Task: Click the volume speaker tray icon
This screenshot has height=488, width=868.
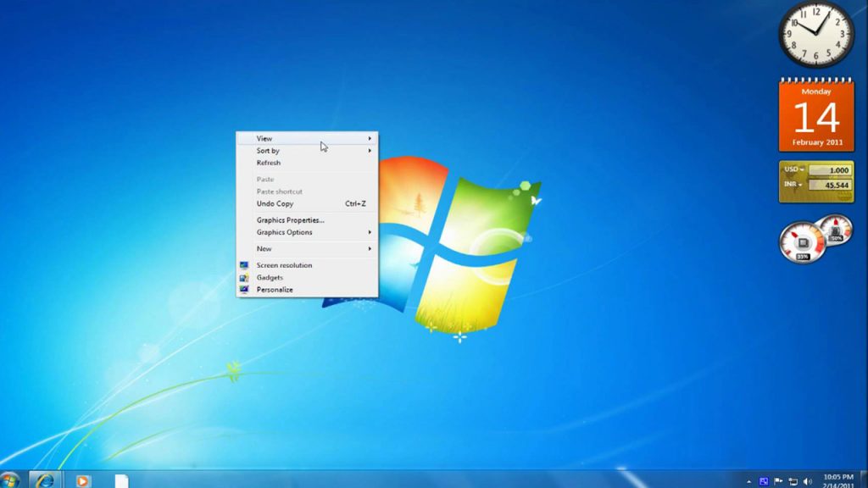Action: click(x=807, y=481)
